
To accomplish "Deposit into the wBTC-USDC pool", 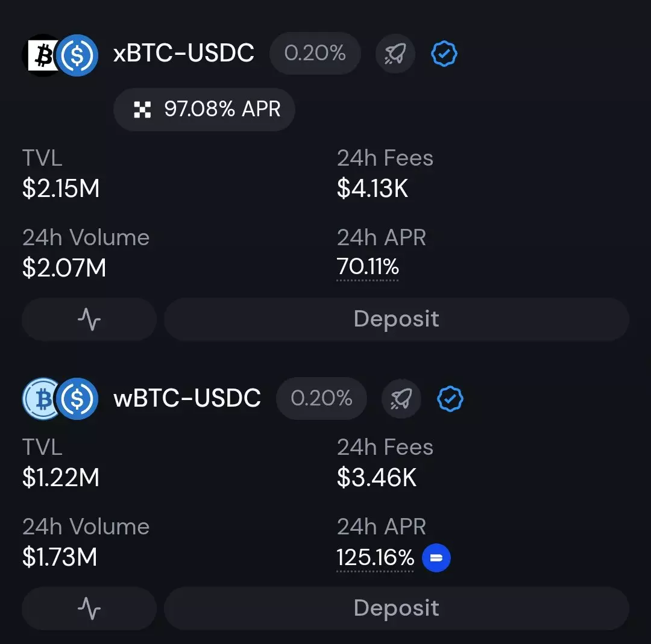I will pyautogui.click(x=396, y=608).
